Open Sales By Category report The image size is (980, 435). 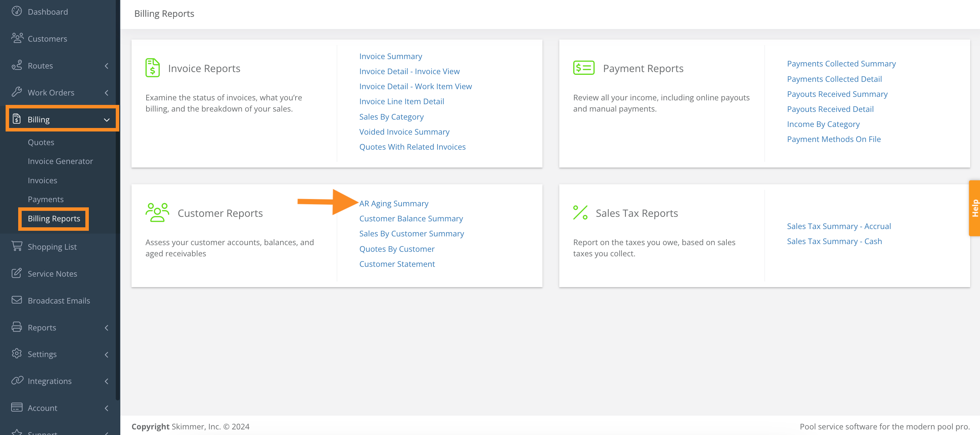click(391, 116)
